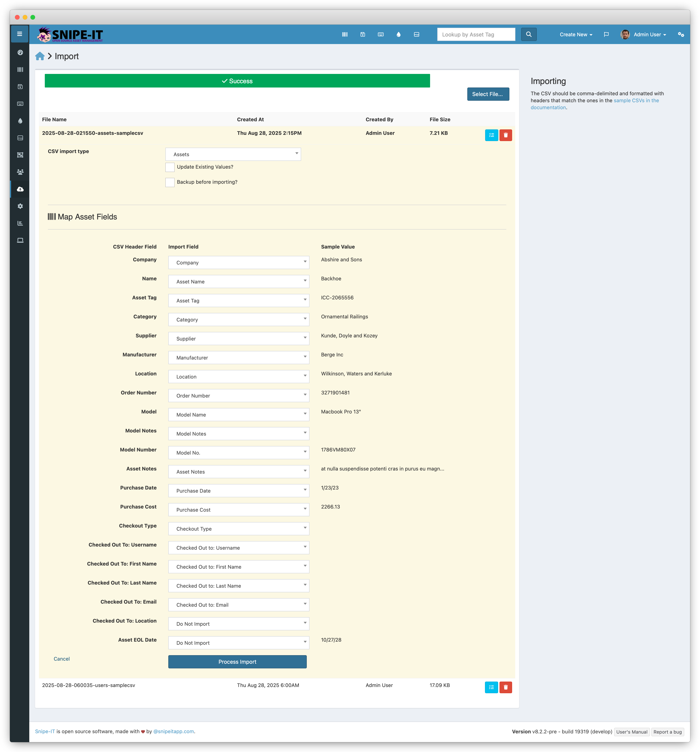The height and width of the screenshot is (752, 700).
Task: Open the Purchase Date import field dropdown
Action: [x=239, y=491]
